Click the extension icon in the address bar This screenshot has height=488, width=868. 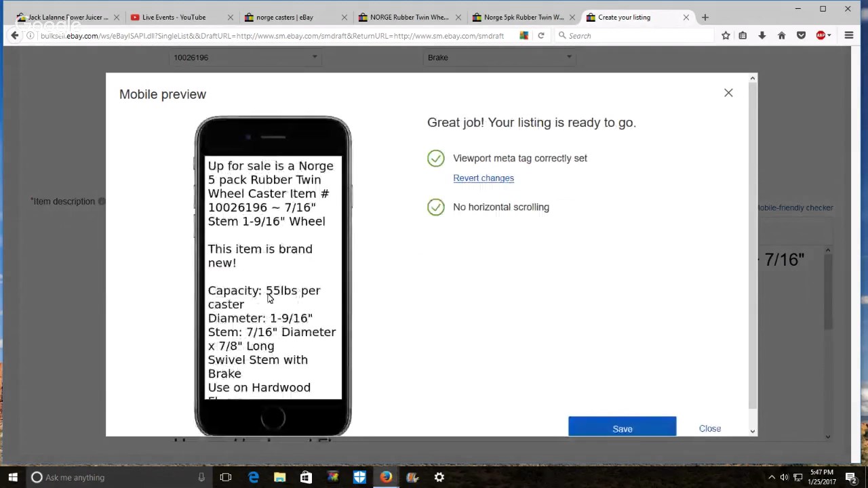tap(524, 35)
